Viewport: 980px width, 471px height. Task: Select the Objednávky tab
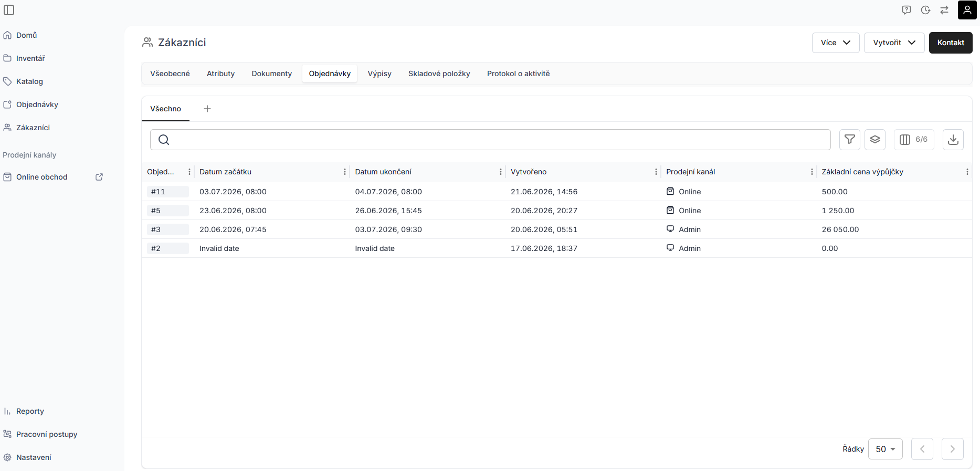pos(330,74)
